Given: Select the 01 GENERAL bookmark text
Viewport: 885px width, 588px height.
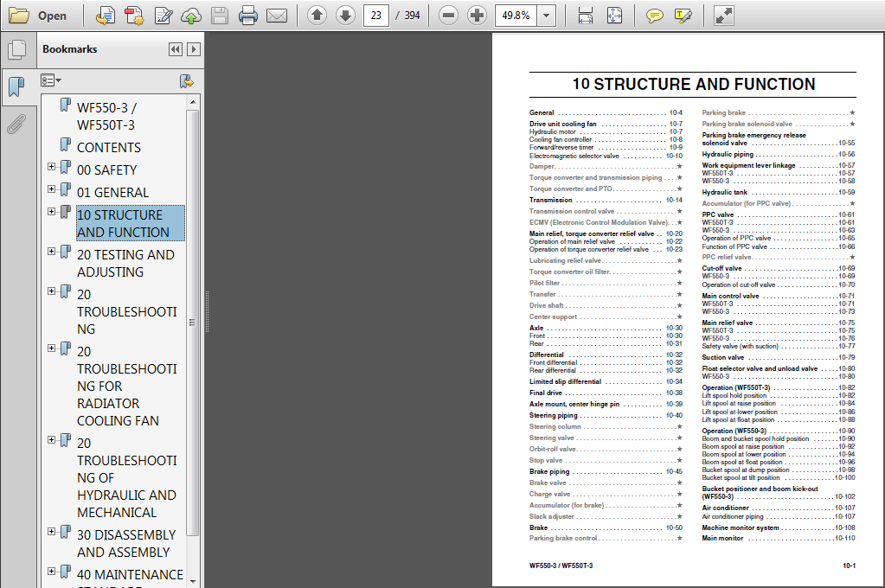Looking at the screenshot, I should point(112,193).
